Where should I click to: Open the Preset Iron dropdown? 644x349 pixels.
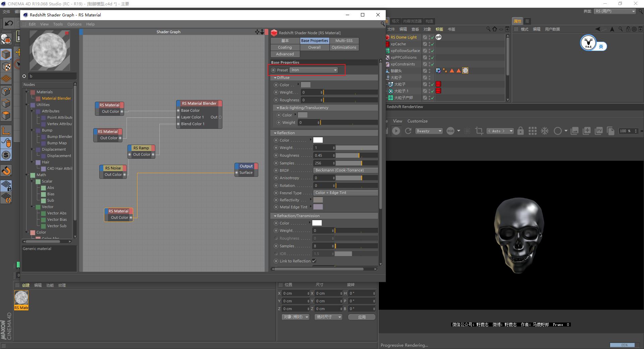tap(314, 70)
